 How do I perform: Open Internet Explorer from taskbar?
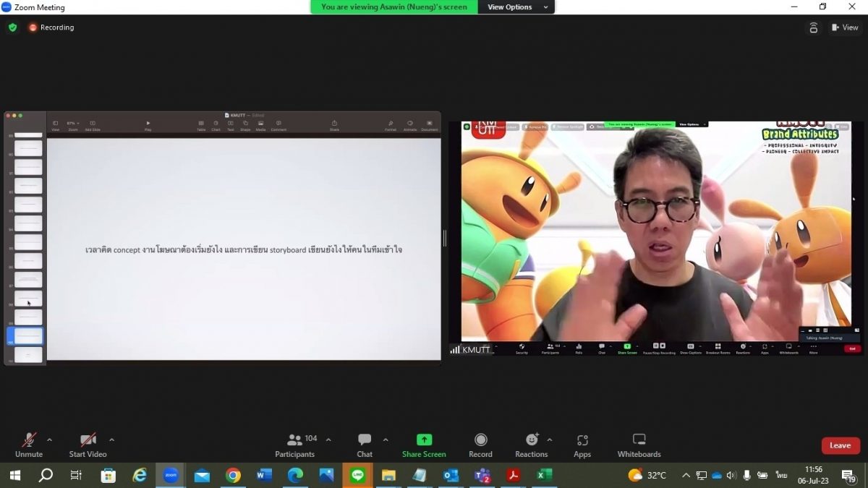click(139, 475)
